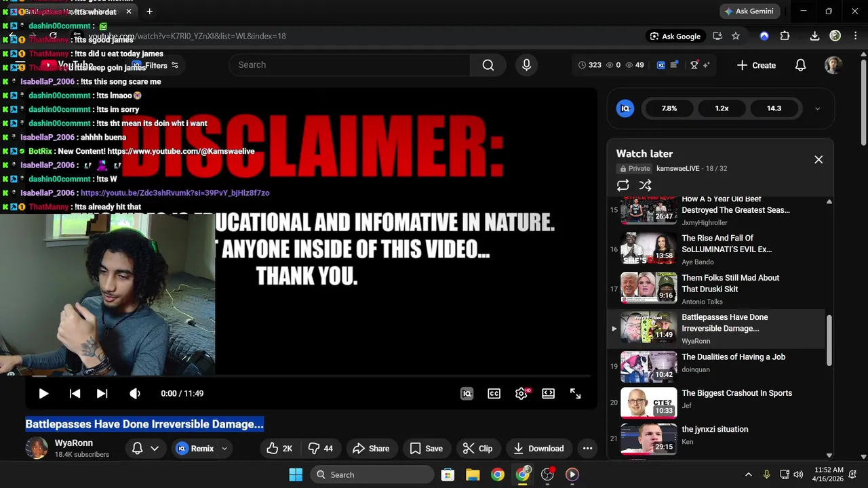Open vidIQ sparkle AI icon
The width and height of the screenshot is (868, 488).
click(706, 65)
